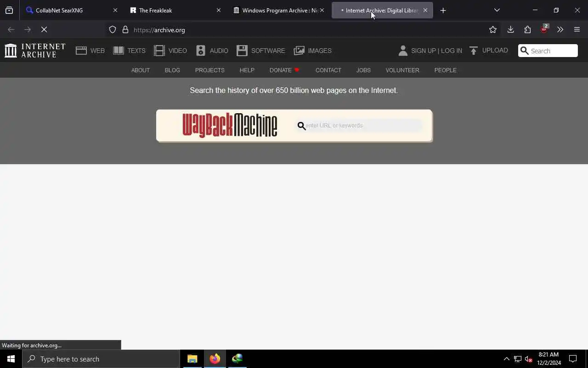Open the AUDIO media section

(212, 51)
